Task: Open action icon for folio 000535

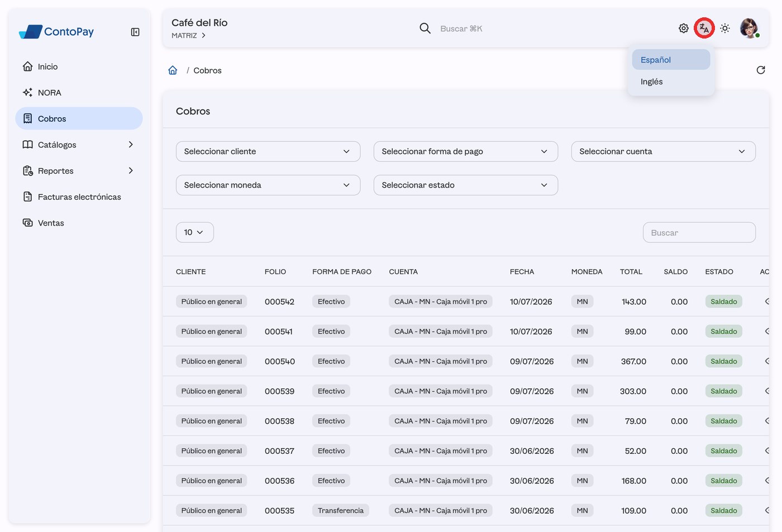Action: pyautogui.click(x=767, y=511)
